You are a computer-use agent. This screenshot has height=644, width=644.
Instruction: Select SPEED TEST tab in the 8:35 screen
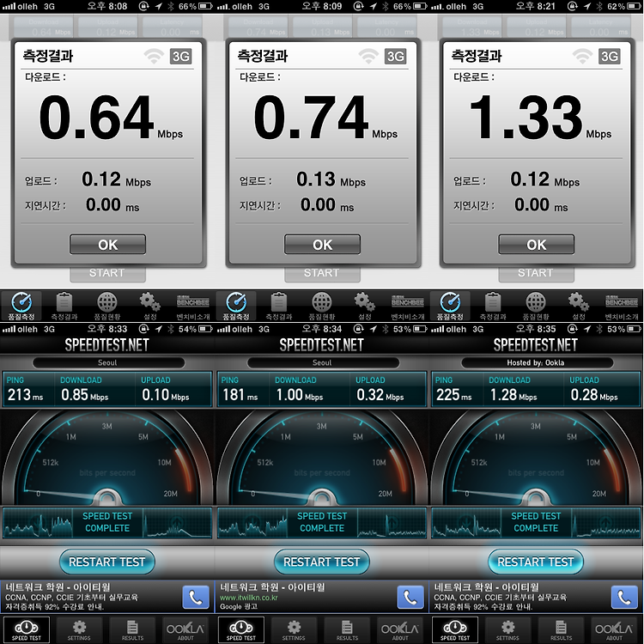[455, 629]
